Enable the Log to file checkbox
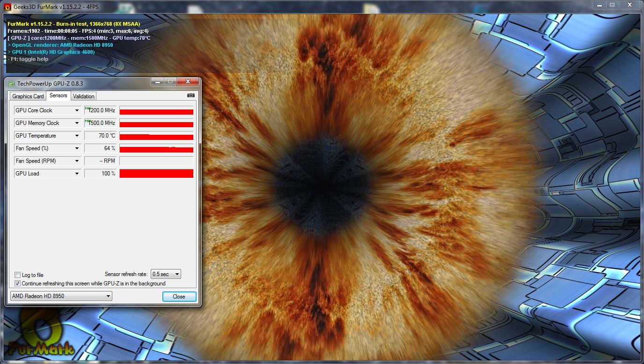The height and width of the screenshot is (364, 644). click(18, 275)
